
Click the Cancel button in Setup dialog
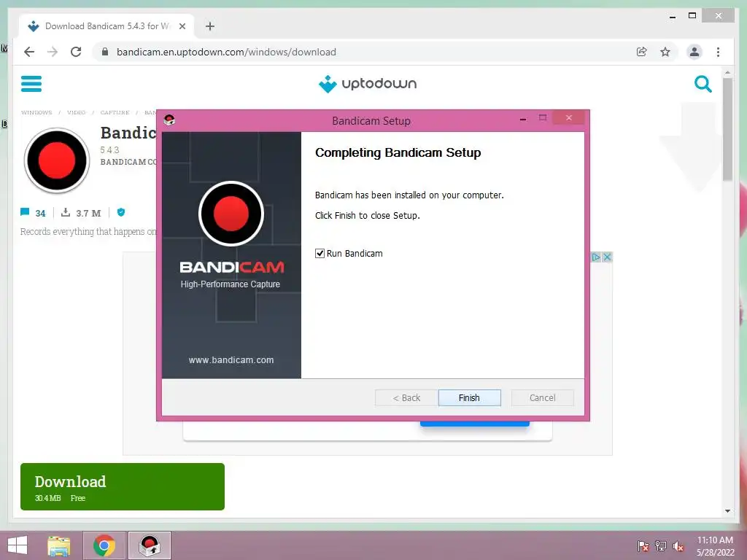542,397
